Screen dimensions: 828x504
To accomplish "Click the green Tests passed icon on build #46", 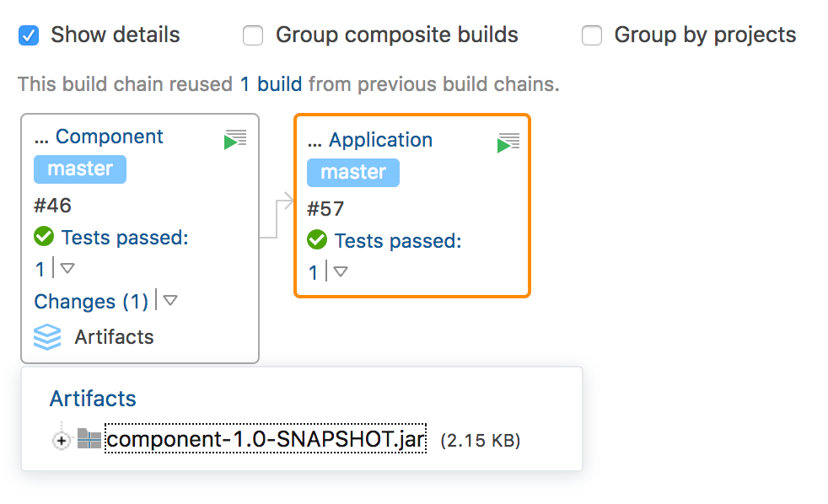I will (x=43, y=237).
